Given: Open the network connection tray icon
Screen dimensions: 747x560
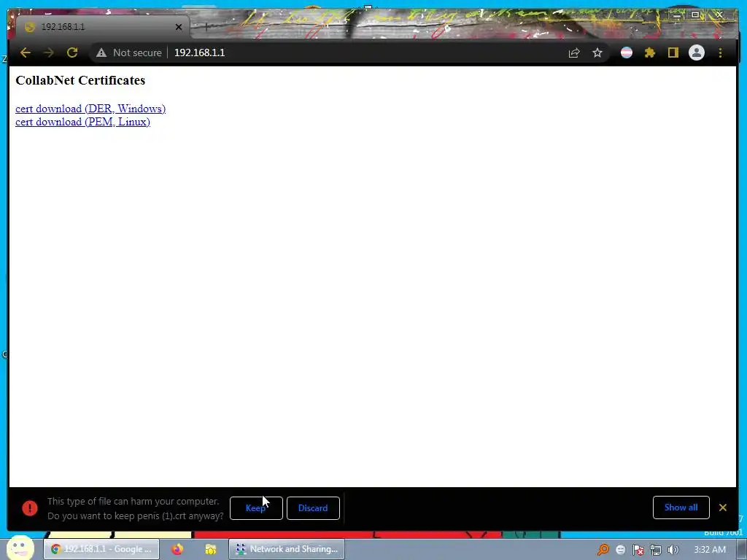Looking at the screenshot, I should (656, 550).
